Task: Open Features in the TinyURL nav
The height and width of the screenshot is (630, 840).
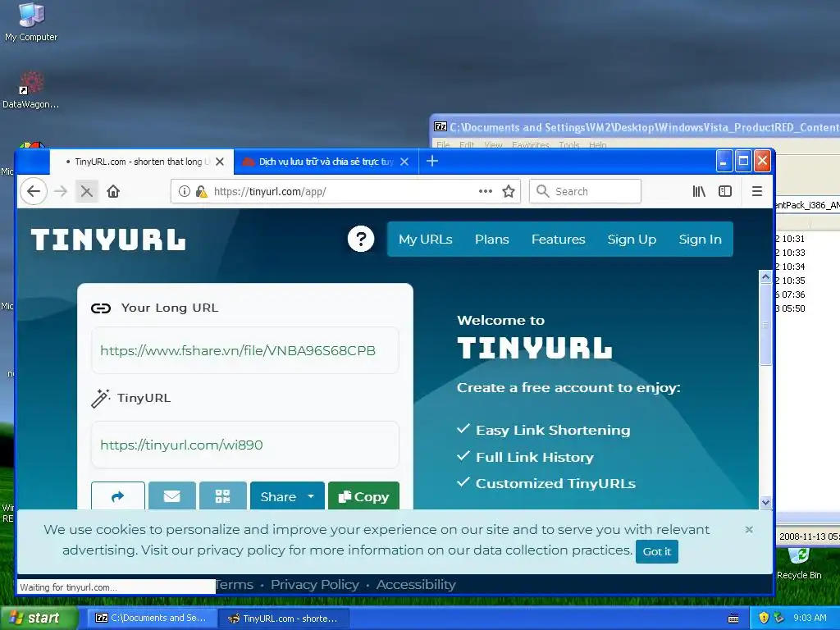Action: point(558,239)
